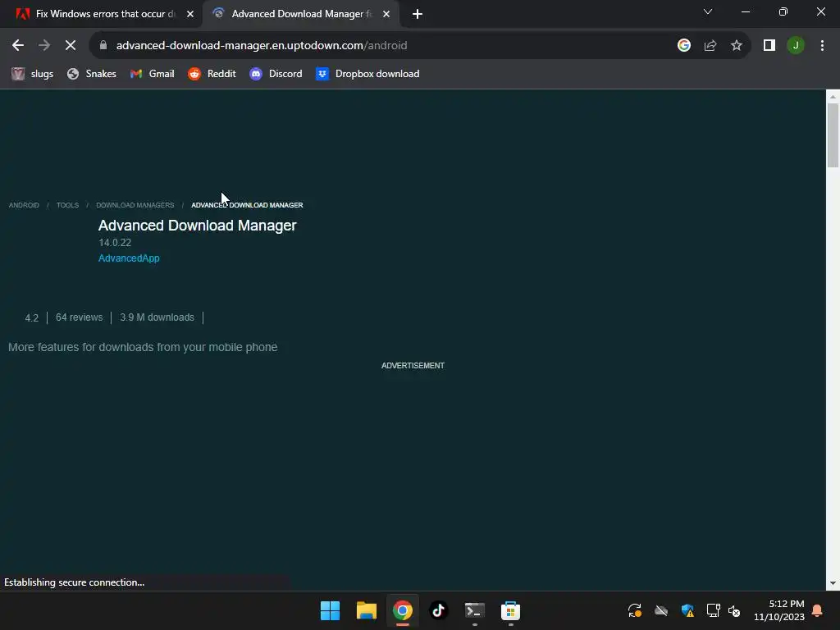Open the Gmail bookmark

coord(152,74)
